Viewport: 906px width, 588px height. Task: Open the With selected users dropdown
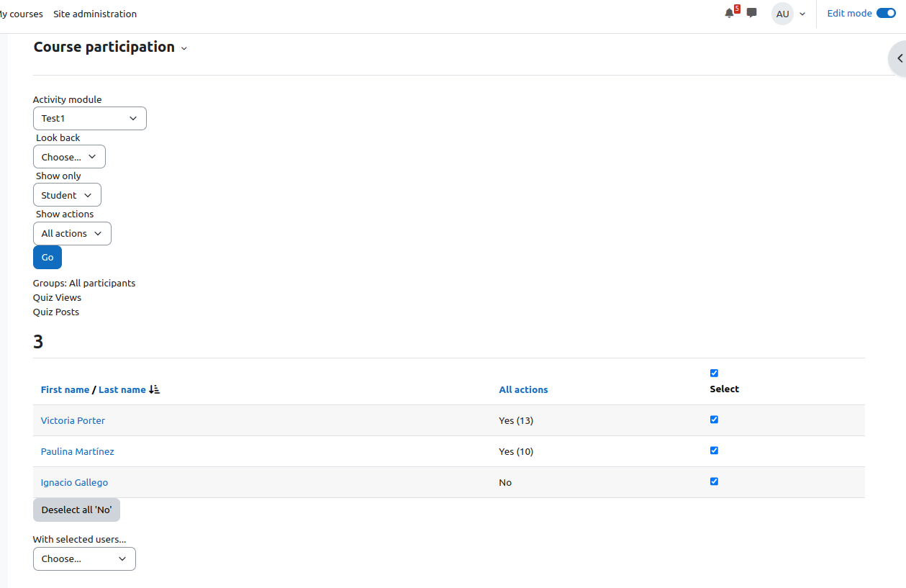point(84,558)
